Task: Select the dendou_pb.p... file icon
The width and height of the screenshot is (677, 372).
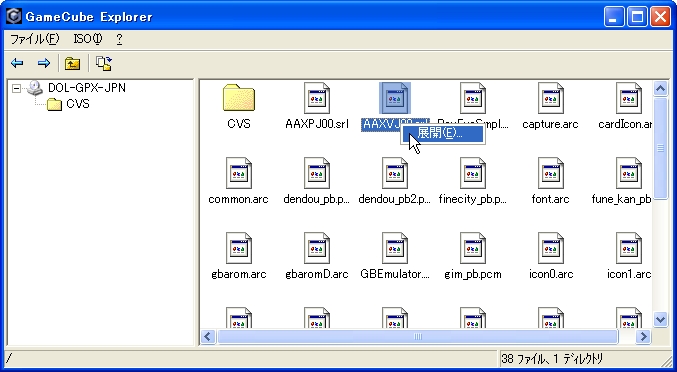Action: [316, 173]
